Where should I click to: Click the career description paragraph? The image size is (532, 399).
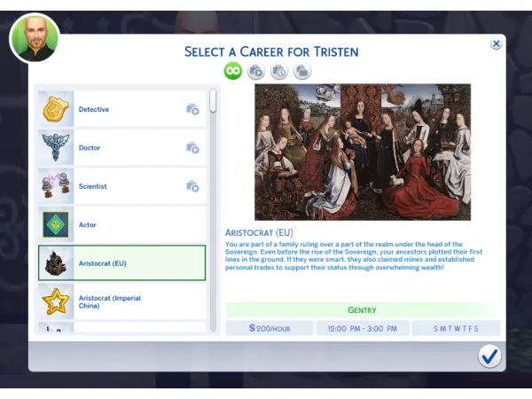tap(354, 255)
